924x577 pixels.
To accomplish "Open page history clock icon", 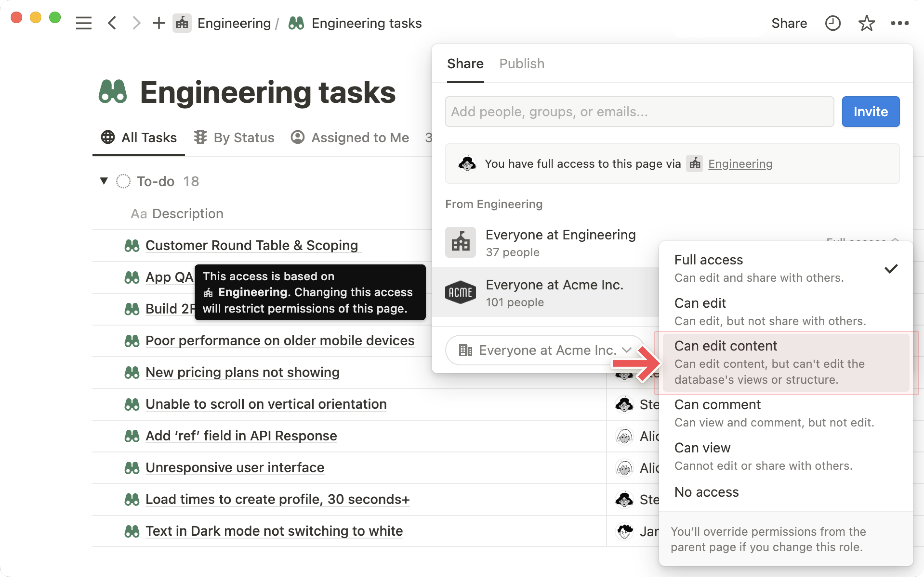I will coord(832,23).
